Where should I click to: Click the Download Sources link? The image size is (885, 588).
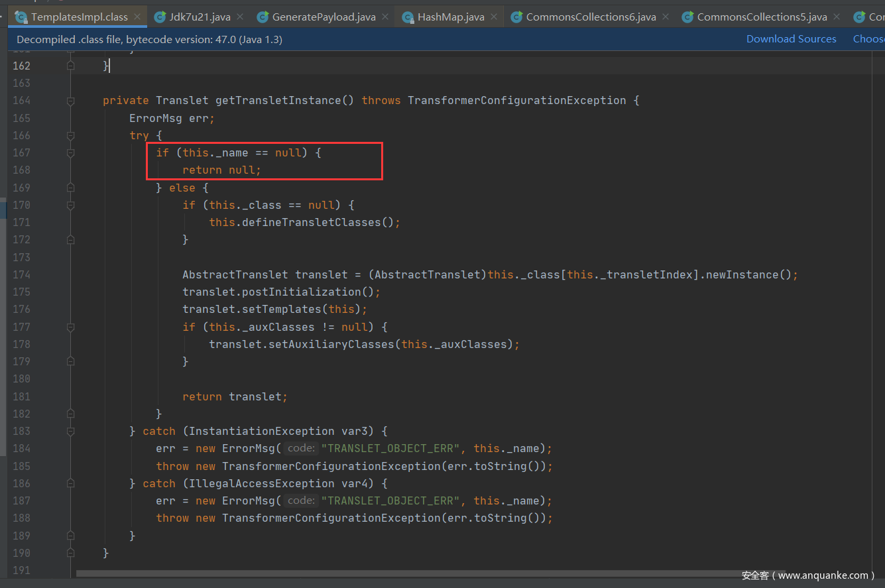791,39
